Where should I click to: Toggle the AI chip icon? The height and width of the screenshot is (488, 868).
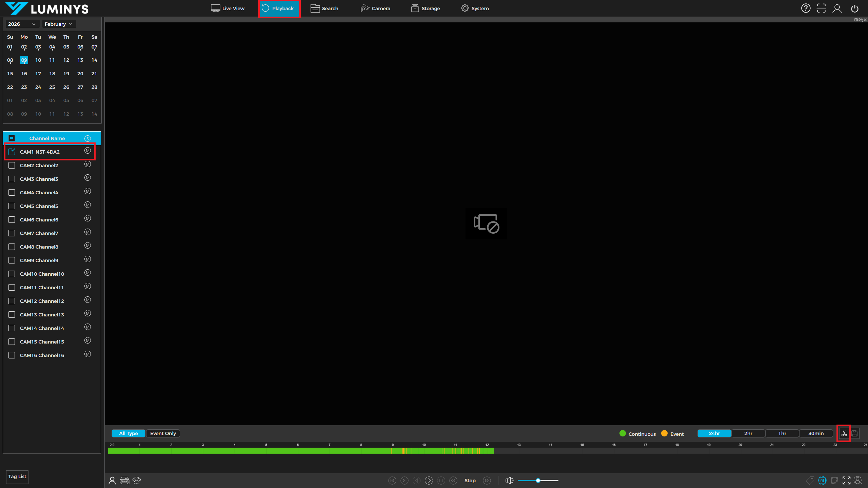[822, 481]
